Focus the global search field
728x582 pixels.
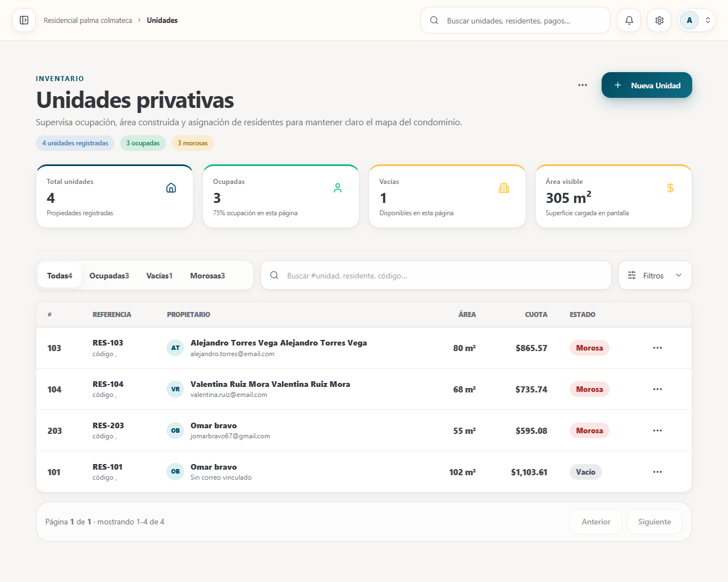[x=516, y=20]
